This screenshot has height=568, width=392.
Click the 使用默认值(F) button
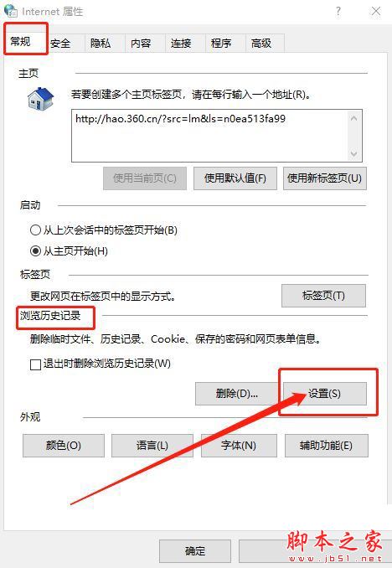235,178
